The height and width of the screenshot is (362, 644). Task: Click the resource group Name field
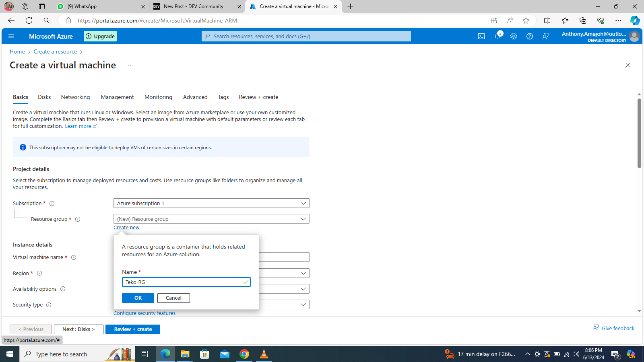pos(186,282)
